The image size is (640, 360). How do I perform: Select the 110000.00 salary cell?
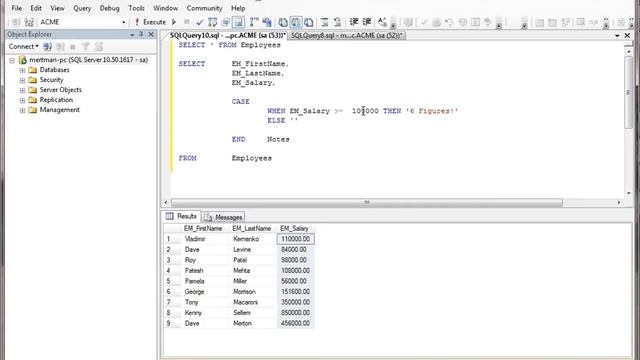[296, 239]
